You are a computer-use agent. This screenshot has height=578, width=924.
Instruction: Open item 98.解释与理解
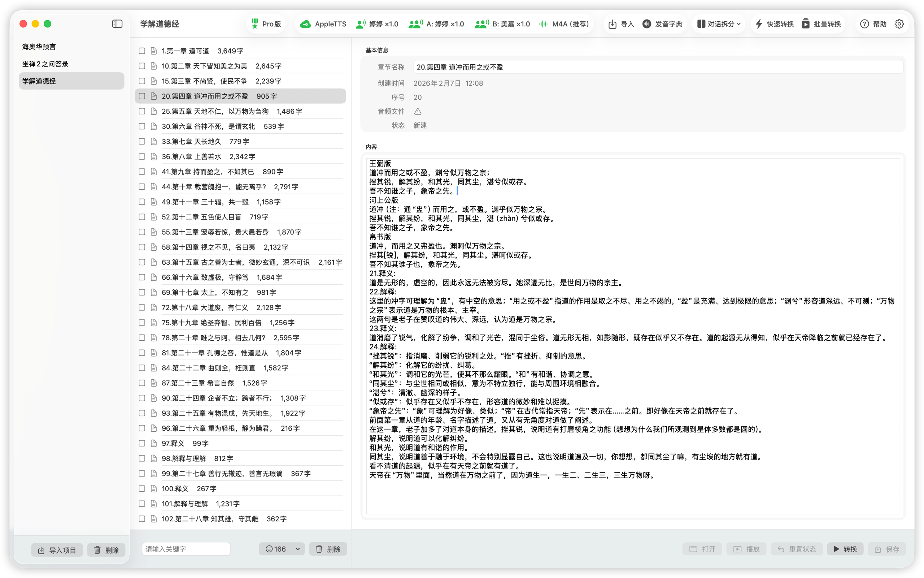click(x=240, y=458)
